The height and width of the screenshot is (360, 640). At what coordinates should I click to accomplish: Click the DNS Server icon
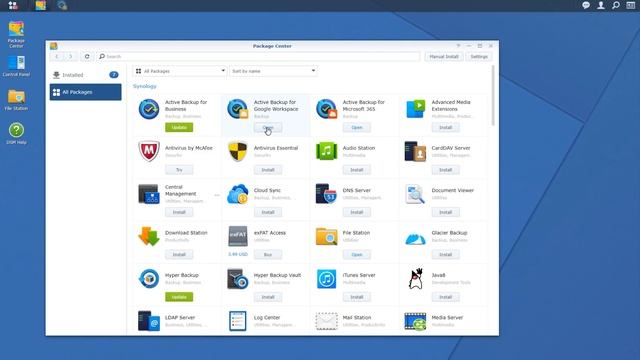pos(326,194)
